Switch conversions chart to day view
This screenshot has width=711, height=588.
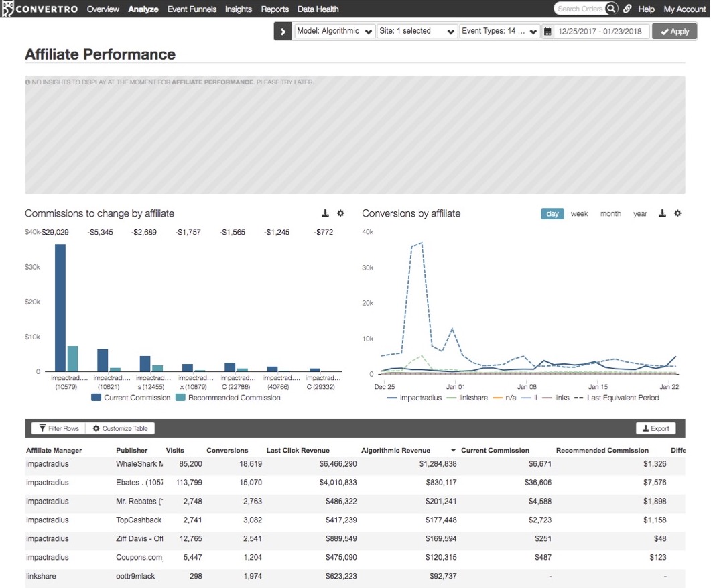pos(552,214)
